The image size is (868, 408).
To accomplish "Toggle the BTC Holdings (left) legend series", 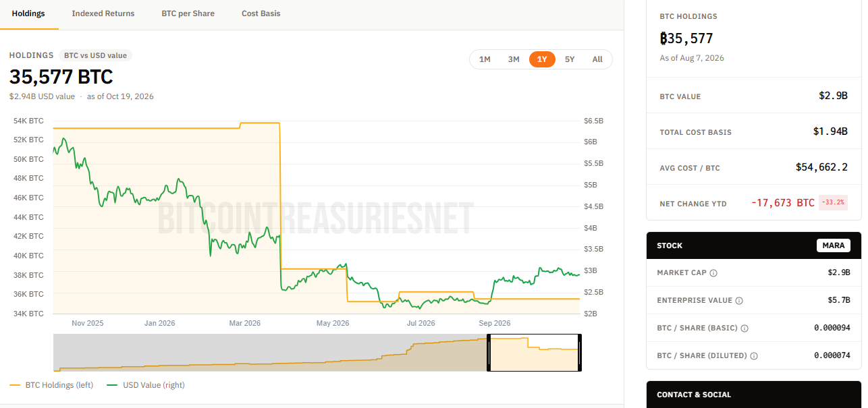I will [51, 385].
